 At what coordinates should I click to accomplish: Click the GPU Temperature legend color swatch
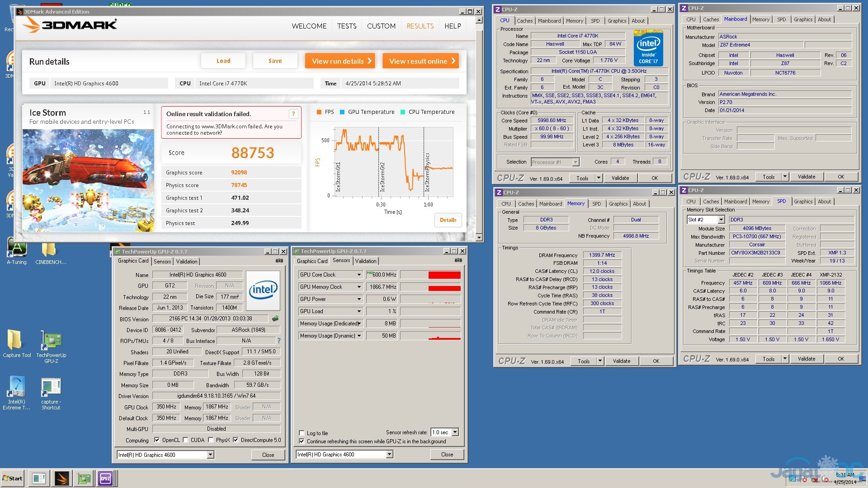[x=342, y=112]
